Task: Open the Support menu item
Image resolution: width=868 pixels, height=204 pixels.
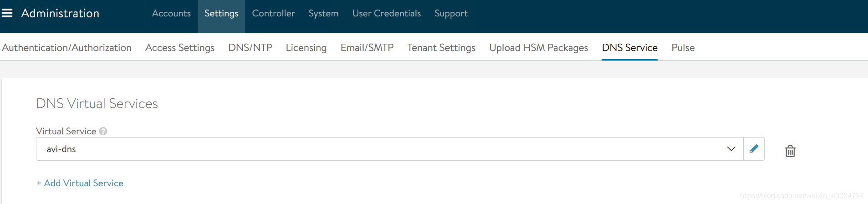Action: [x=451, y=13]
